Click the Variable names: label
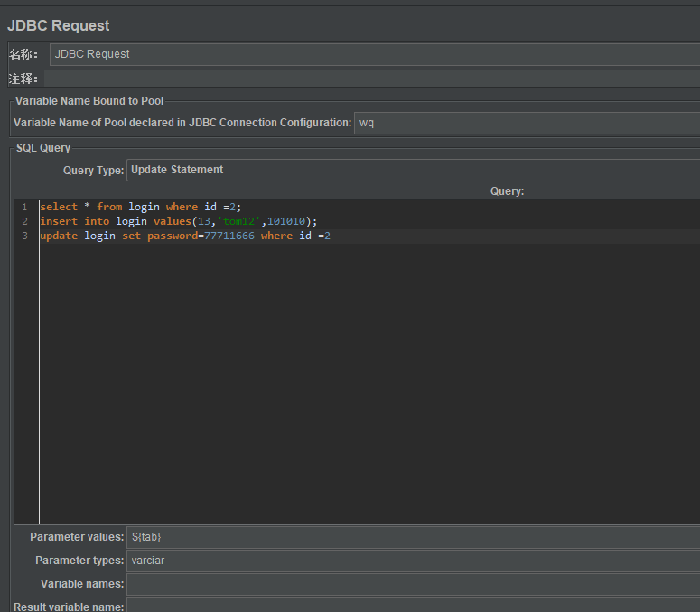This screenshot has width=700, height=612. click(x=82, y=584)
